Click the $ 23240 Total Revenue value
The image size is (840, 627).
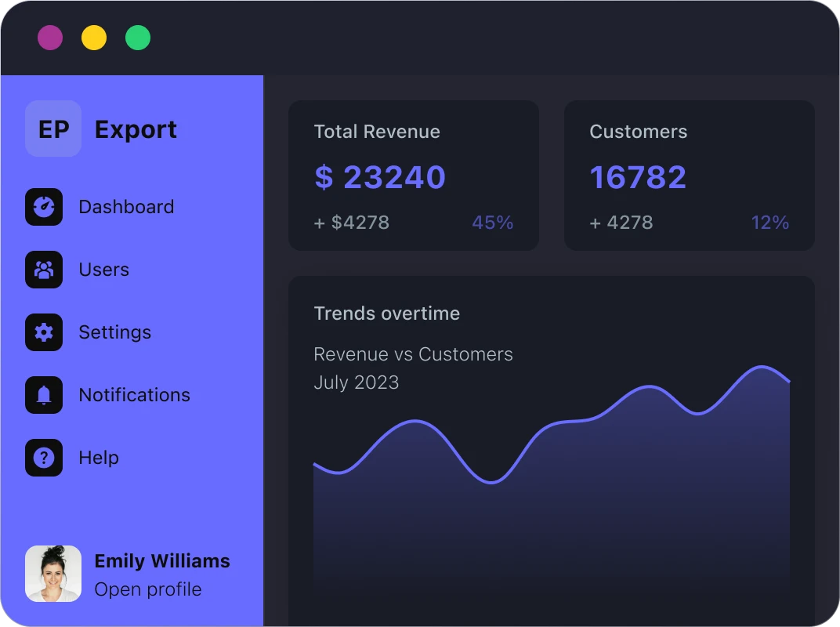click(380, 177)
